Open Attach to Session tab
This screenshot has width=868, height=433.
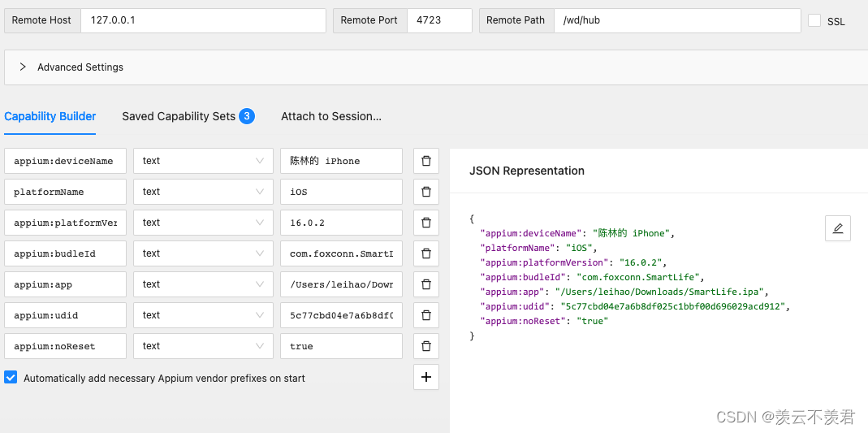click(x=331, y=116)
